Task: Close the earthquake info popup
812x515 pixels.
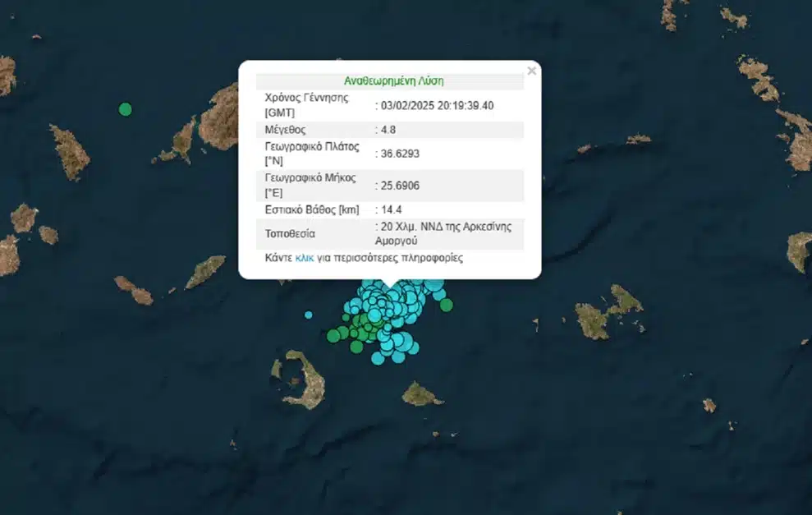Action: [x=531, y=71]
